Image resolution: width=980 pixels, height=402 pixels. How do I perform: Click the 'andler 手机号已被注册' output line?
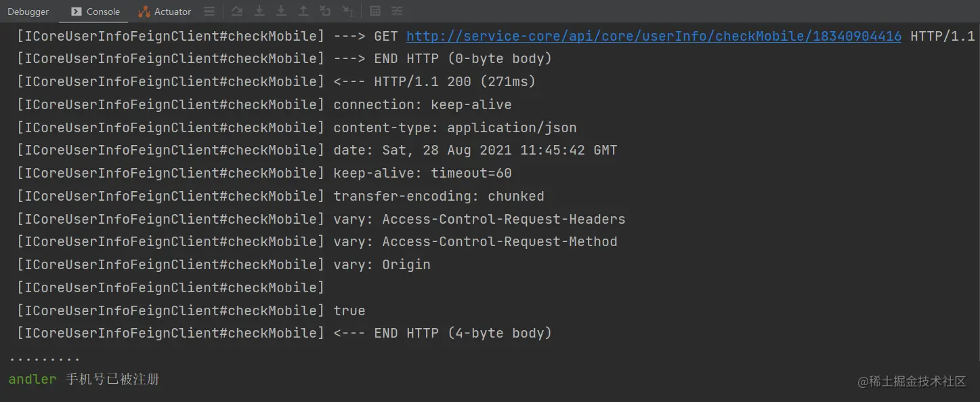pyautogui.click(x=84, y=379)
